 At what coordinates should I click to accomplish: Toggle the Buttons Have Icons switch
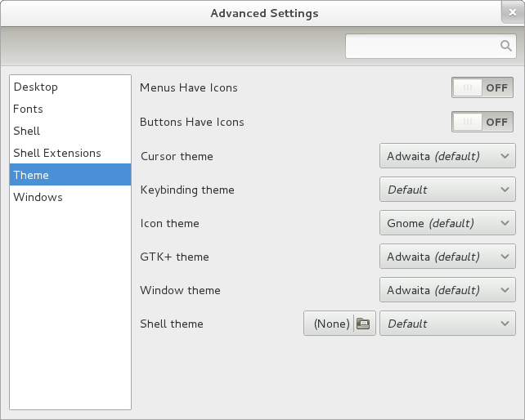pyautogui.click(x=482, y=122)
